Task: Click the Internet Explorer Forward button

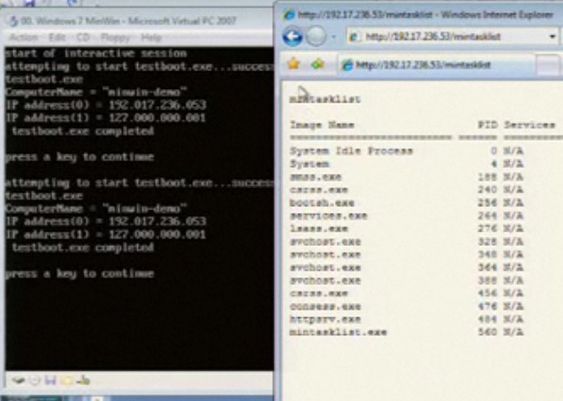Action: click(x=316, y=37)
